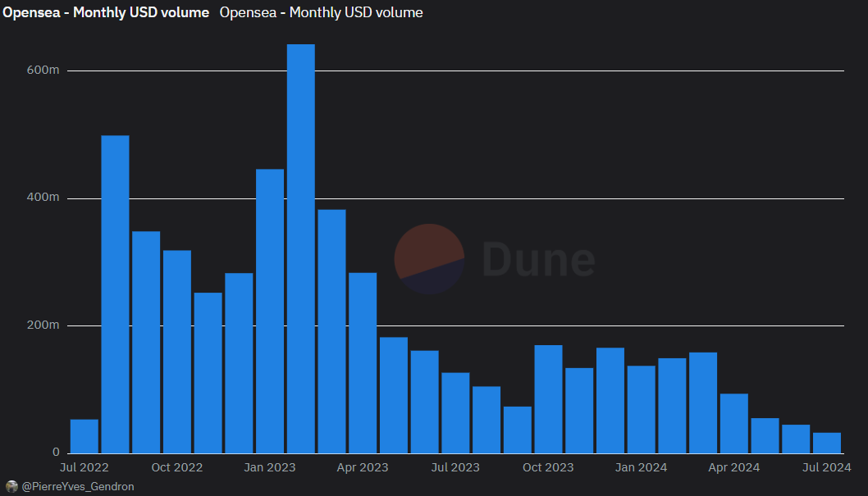This screenshot has width=868, height=496.
Task: Select the December 2023 volume bar
Action: coord(610,400)
